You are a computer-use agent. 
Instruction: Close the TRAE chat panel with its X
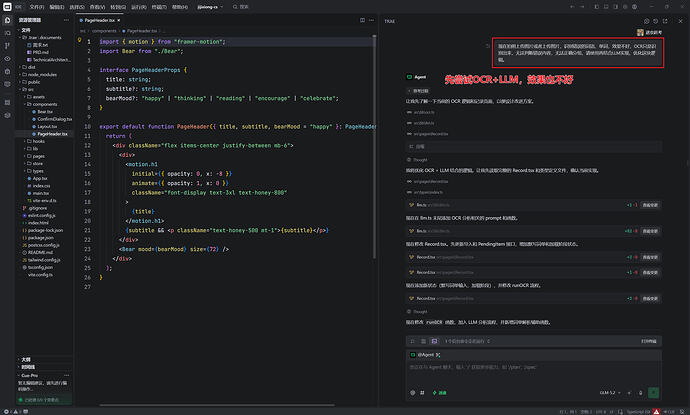(x=680, y=21)
